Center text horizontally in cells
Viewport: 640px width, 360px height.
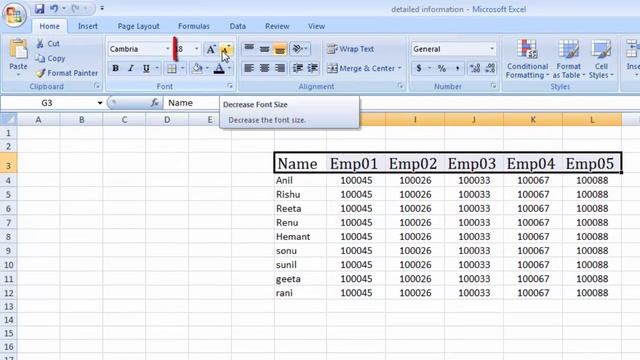264,68
